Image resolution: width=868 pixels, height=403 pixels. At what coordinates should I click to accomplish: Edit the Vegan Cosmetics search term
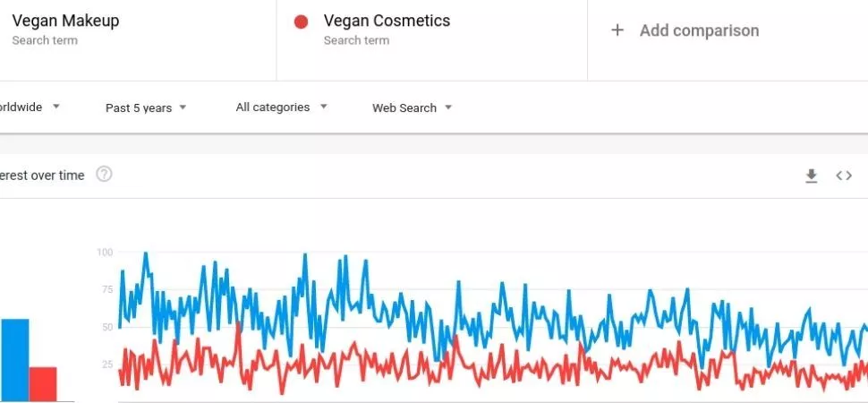coord(387,21)
